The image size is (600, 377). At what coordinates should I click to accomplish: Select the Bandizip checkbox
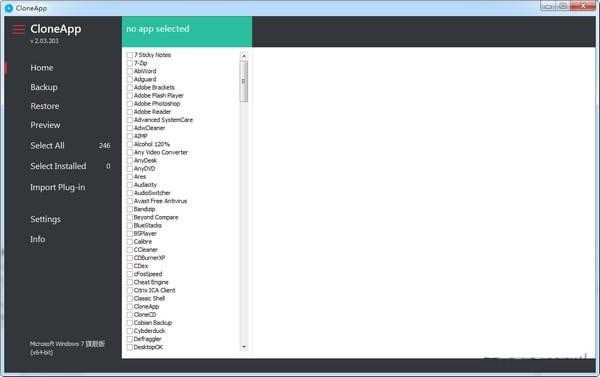pos(130,209)
